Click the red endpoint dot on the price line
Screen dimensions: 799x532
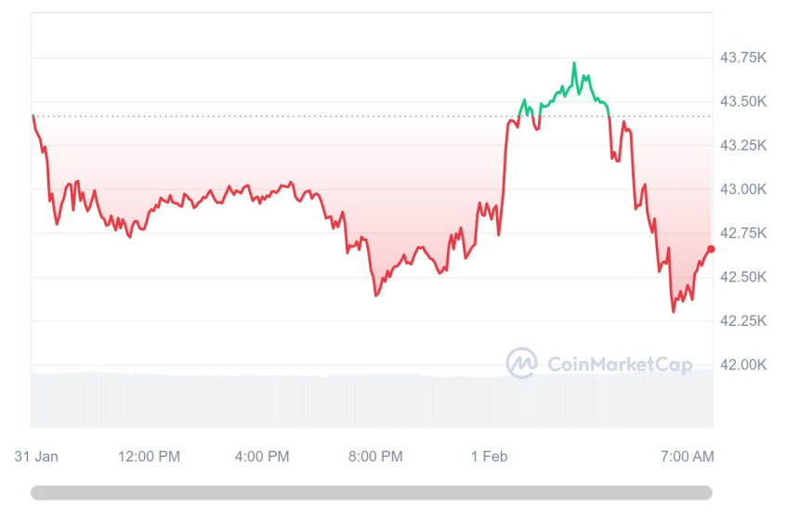[x=711, y=249]
